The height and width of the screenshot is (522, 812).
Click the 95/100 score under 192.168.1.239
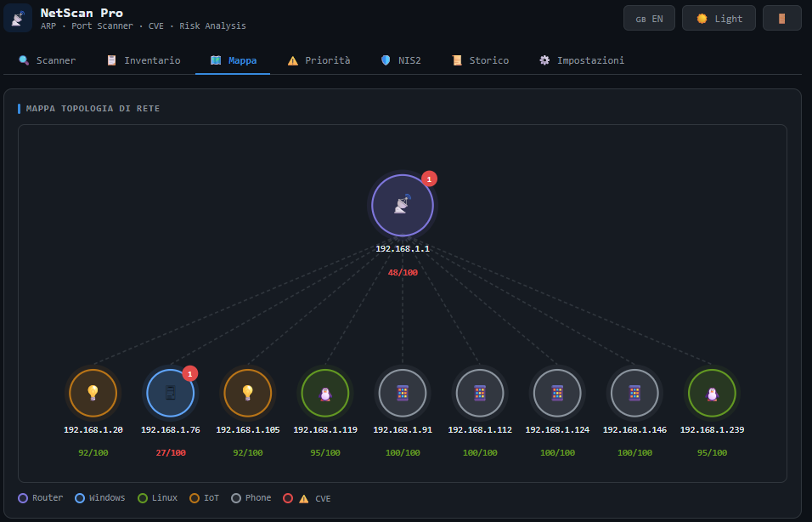712,453
